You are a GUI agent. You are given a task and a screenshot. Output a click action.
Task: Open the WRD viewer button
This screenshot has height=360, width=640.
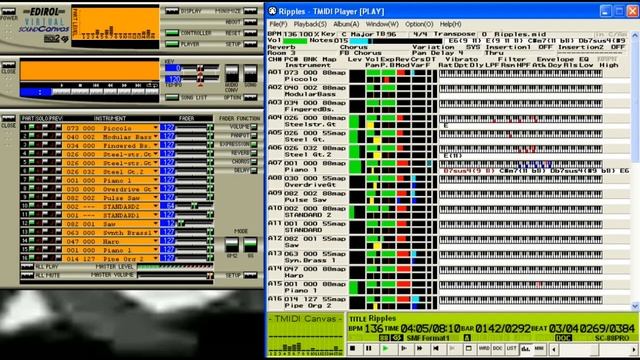coord(484,349)
